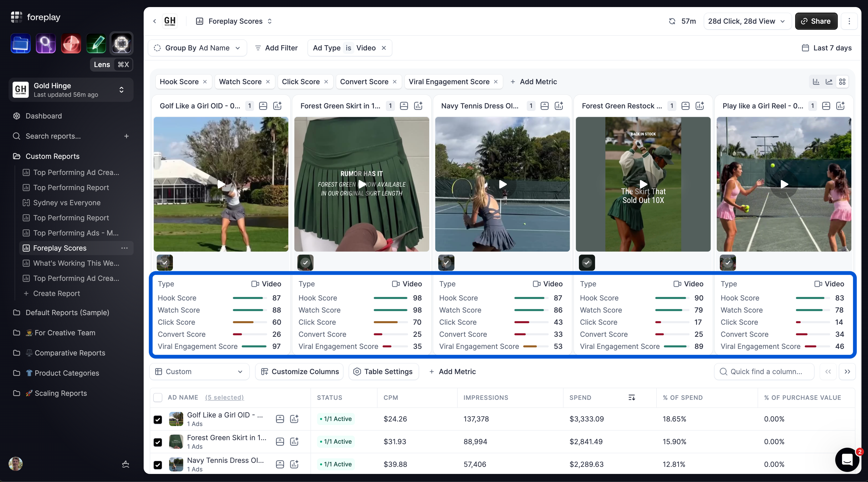Open details icon in Golf Like a Girl table row
Viewport: 868px width, 482px height.
coord(280,419)
